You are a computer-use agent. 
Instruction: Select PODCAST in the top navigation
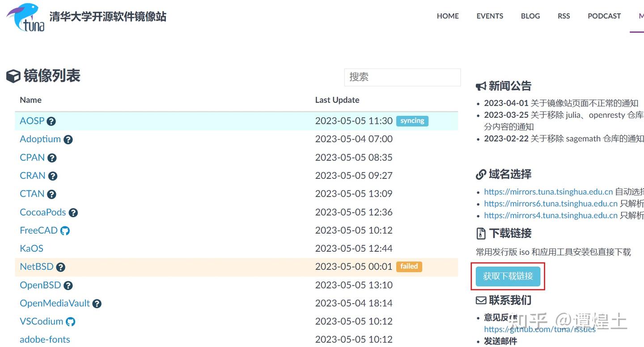point(604,16)
